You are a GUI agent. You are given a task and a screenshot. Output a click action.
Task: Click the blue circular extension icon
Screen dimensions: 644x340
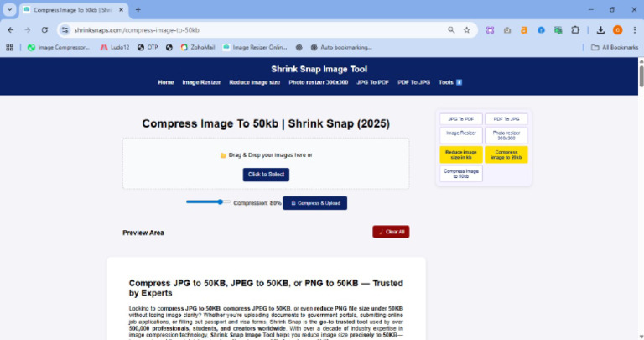541,30
